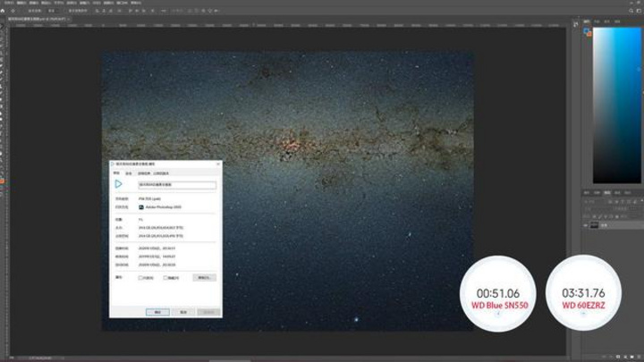Click the Advanced attributes button in dialog
Screen dimensions: 644x362
[x=204, y=278]
